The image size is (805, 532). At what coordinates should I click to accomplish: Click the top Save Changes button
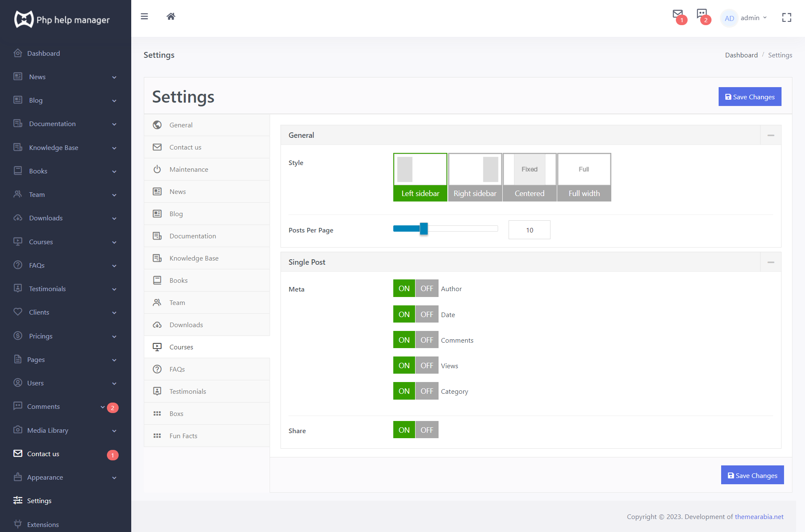click(750, 97)
